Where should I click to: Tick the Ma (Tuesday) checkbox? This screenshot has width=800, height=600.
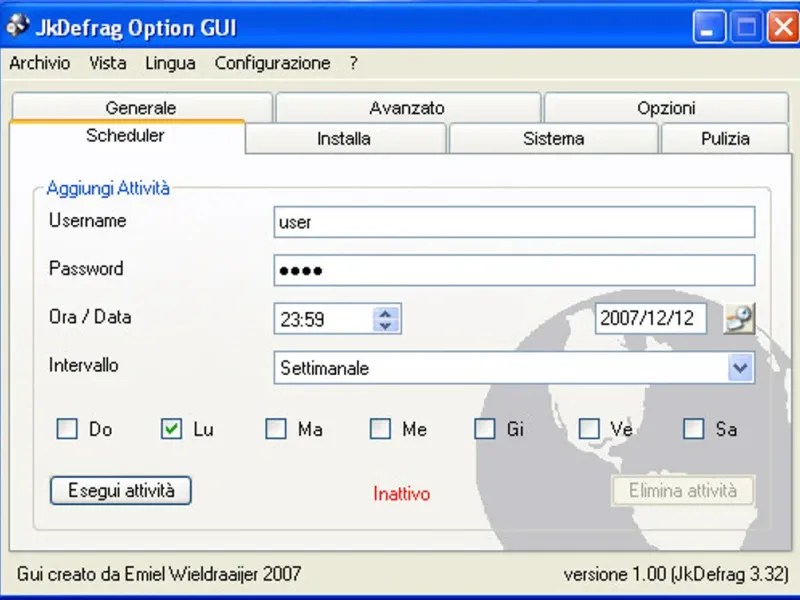276,429
